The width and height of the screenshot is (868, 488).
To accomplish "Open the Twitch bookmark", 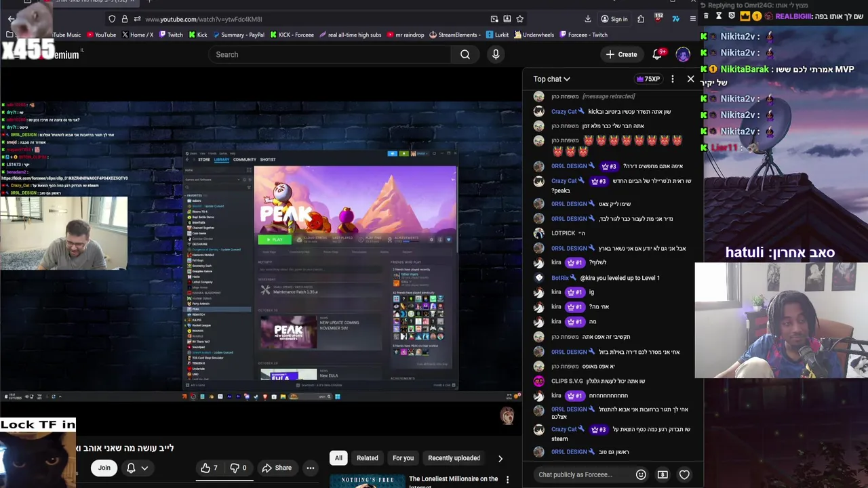I will [170, 35].
